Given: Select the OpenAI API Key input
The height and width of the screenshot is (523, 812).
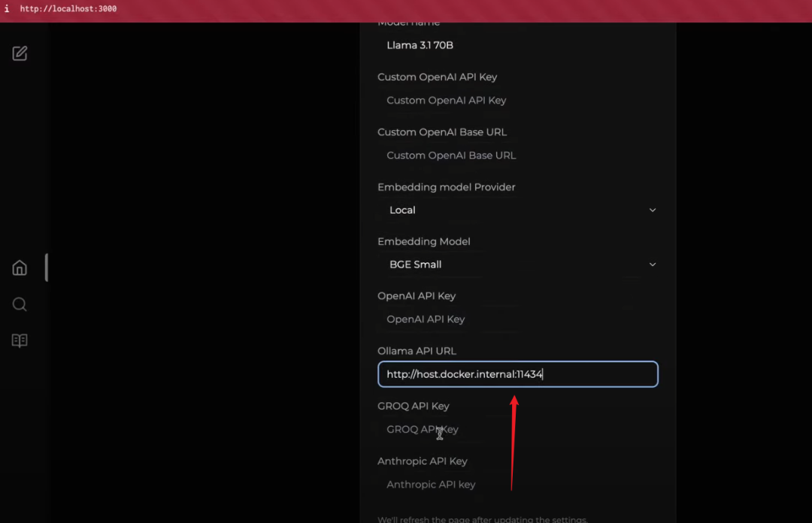Looking at the screenshot, I should [x=517, y=319].
